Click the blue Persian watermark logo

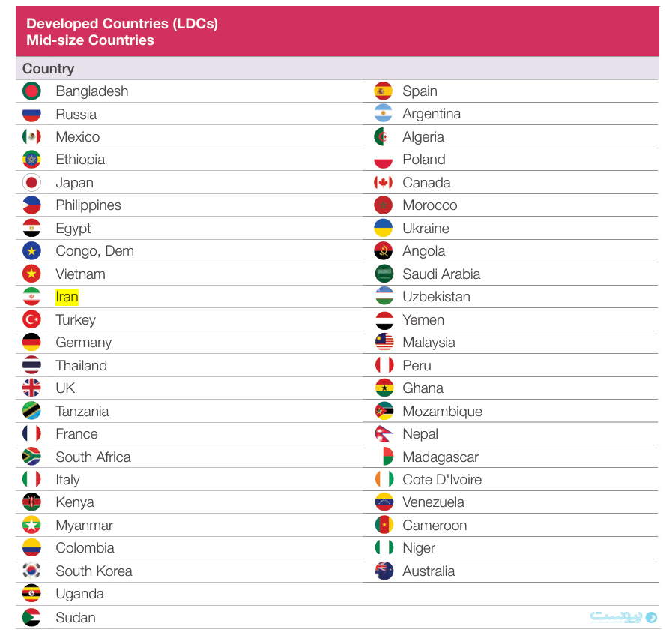pos(623,617)
